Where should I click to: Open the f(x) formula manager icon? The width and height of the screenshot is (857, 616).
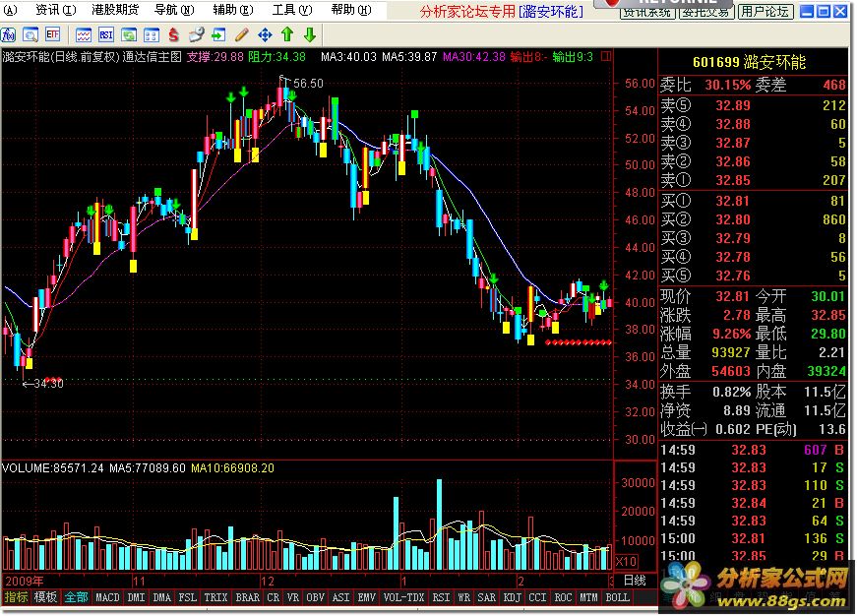[8, 35]
